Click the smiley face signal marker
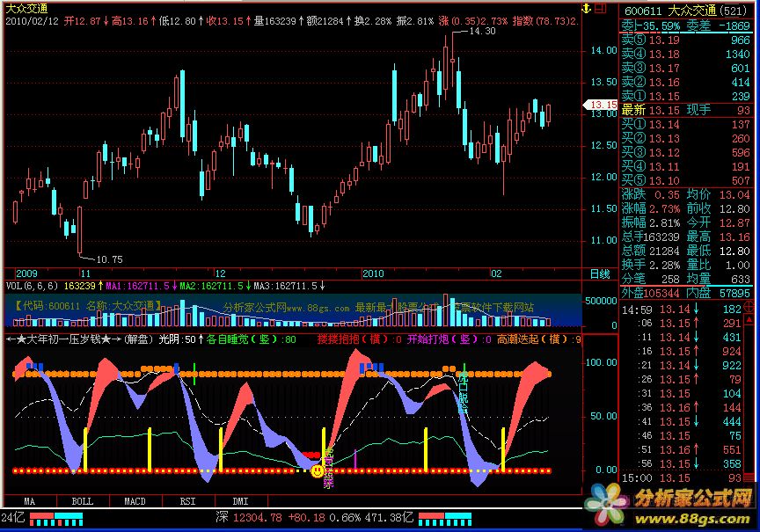This screenshot has height=532, width=760. pos(317,471)
